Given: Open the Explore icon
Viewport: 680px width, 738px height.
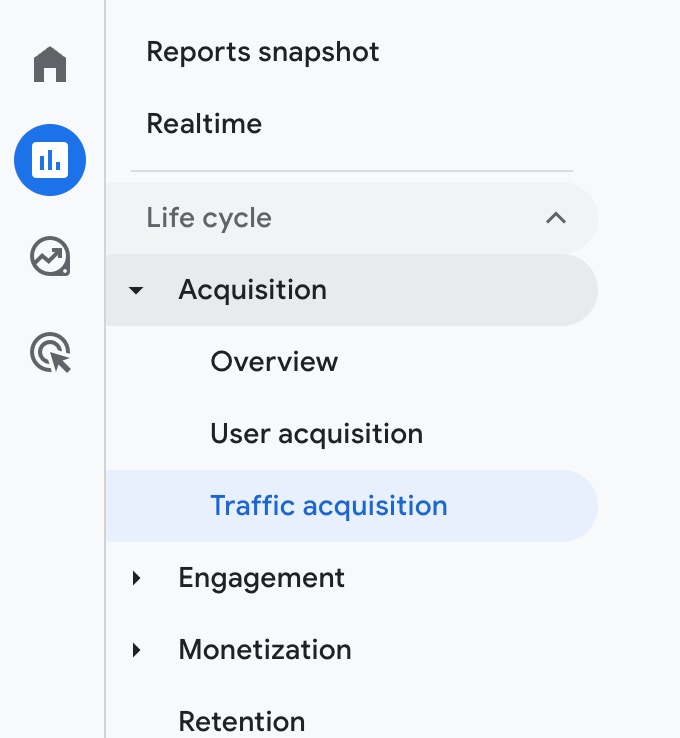Looking at the screenshot, I should point(50,257).
